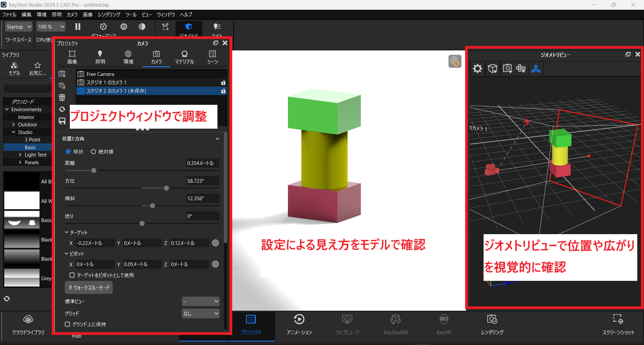Open the Geometry view shield icon
Image resolution: width=644 pixels, height=345 pixels.
click(x=189, y=27)
